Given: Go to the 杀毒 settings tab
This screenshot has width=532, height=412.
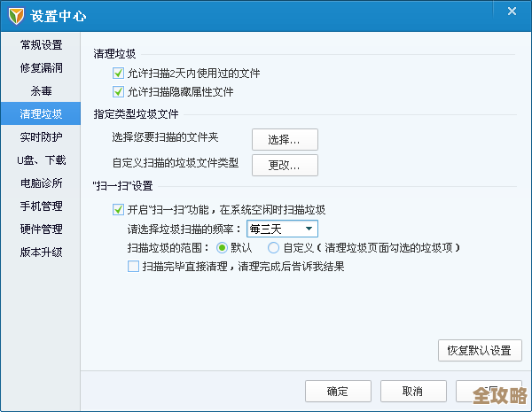Looking at the screenshot, I should click(41, 90).
